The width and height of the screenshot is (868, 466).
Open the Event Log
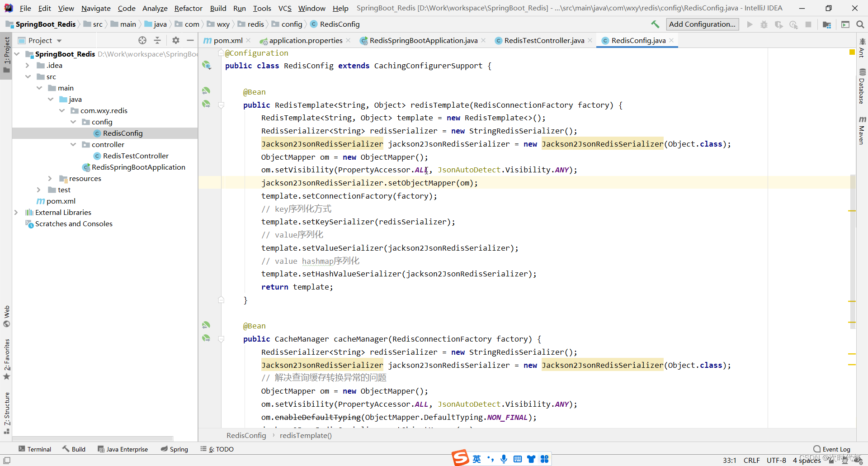[x=835, y=449]
